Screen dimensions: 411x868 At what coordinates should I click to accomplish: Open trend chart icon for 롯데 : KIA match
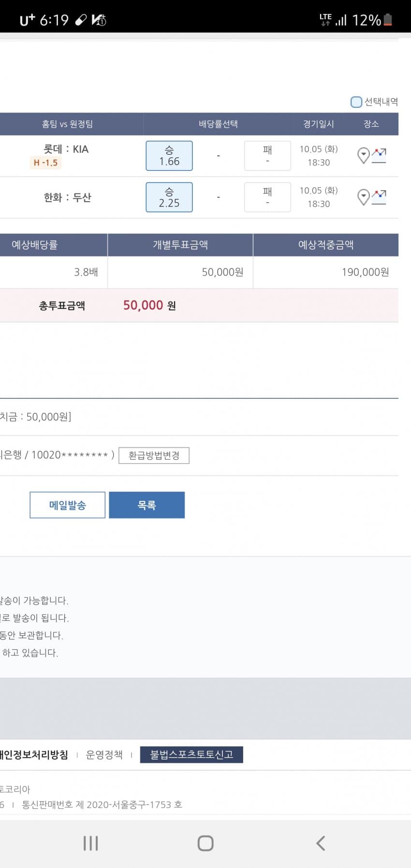pyautogui.click(x=379, y=156)
